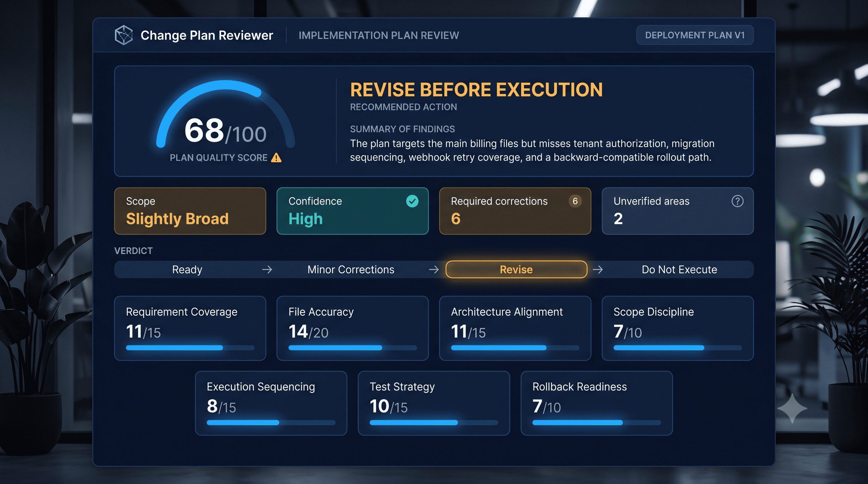The width and height of the screenshot is (868, 484).
Task: Click the File Accuracy 14/20 score
Action: coord(308,331)
